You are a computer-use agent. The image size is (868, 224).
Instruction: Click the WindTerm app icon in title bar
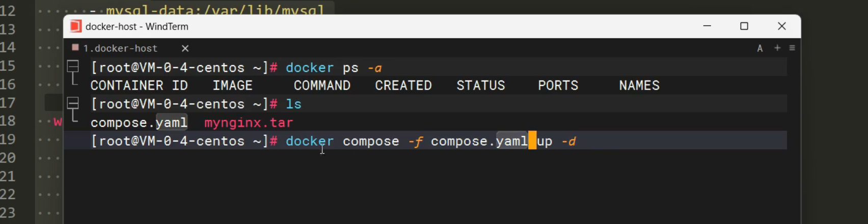coord(76,26)
